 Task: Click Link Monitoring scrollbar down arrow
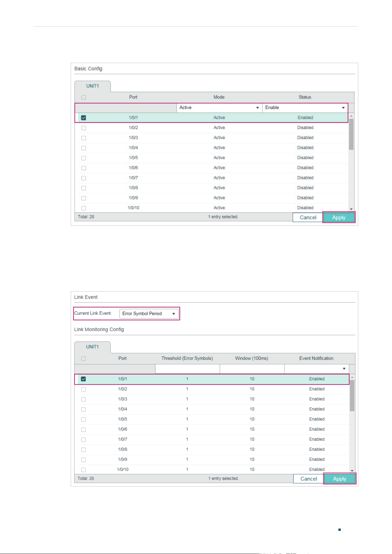click(352, 471)
